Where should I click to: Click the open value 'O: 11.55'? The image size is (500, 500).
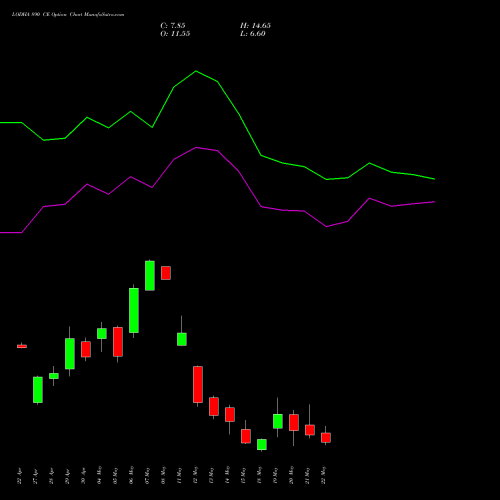[x=175, y=34]
